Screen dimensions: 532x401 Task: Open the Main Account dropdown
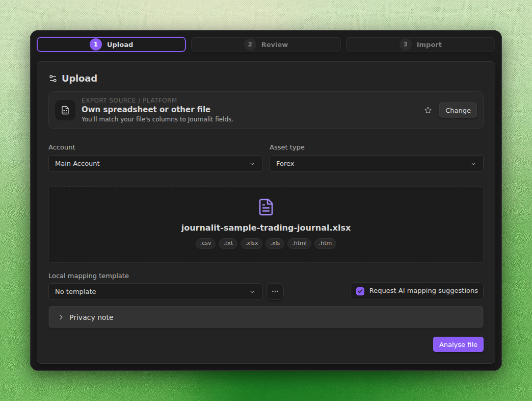pyautogui.click(x=155, y=164)
